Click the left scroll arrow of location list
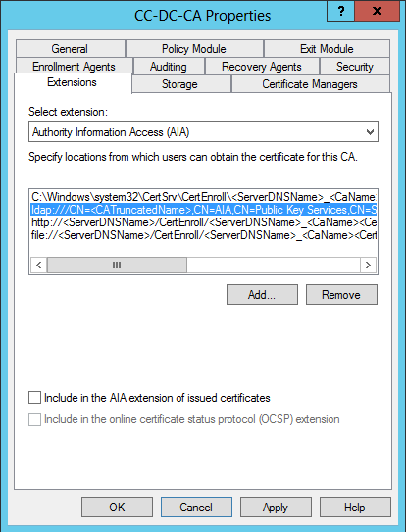This screenshot has width=406, height=532. click(x=39, y=265)
